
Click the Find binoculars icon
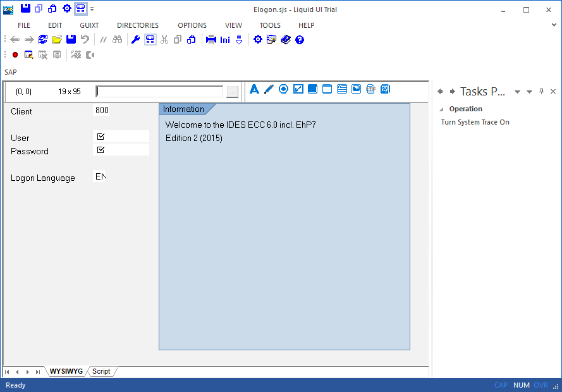(x=117, y=39)
